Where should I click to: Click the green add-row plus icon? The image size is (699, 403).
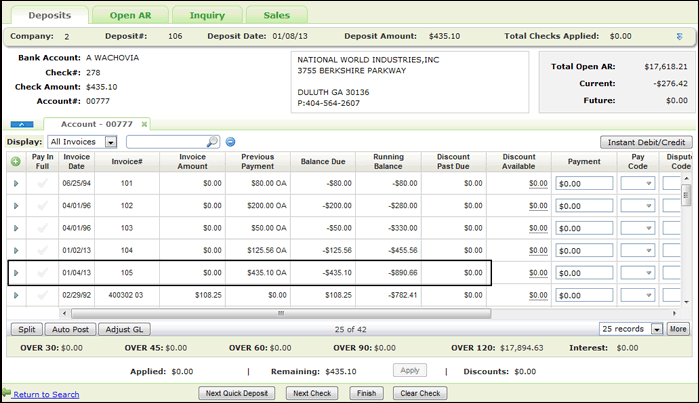coord(16,161)
